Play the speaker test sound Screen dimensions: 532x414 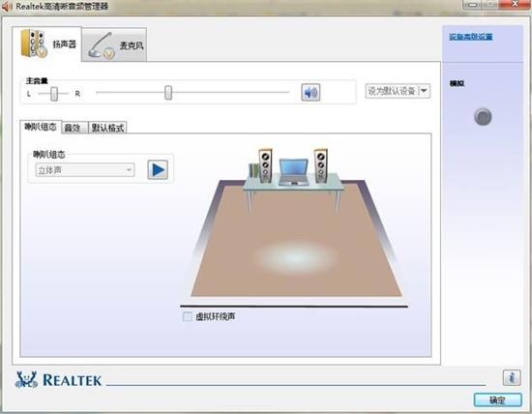coord(158,169)
